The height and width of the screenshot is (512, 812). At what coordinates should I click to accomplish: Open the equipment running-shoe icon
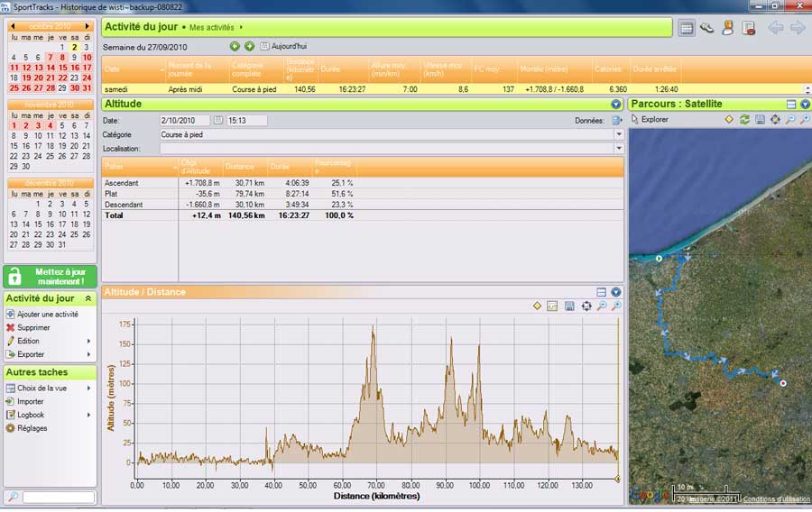(706, 28)
